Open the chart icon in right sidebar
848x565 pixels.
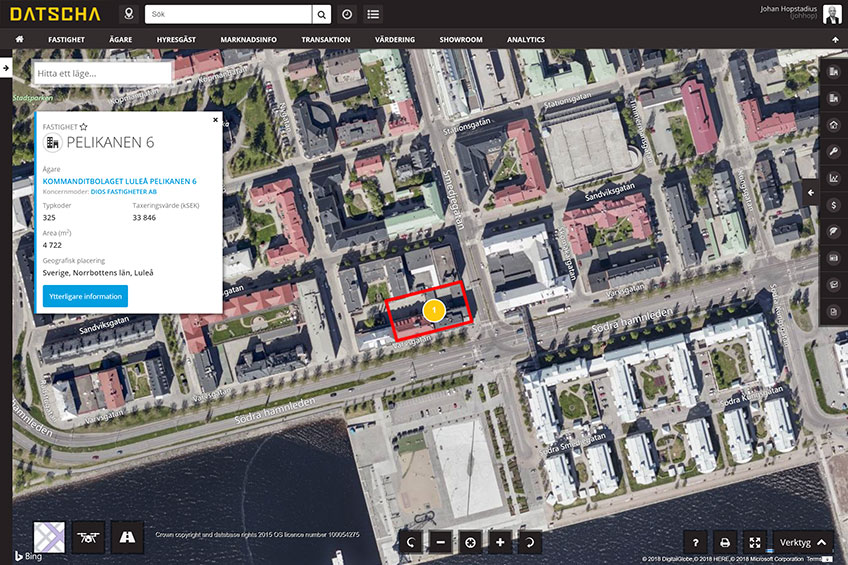click(834, 178)
